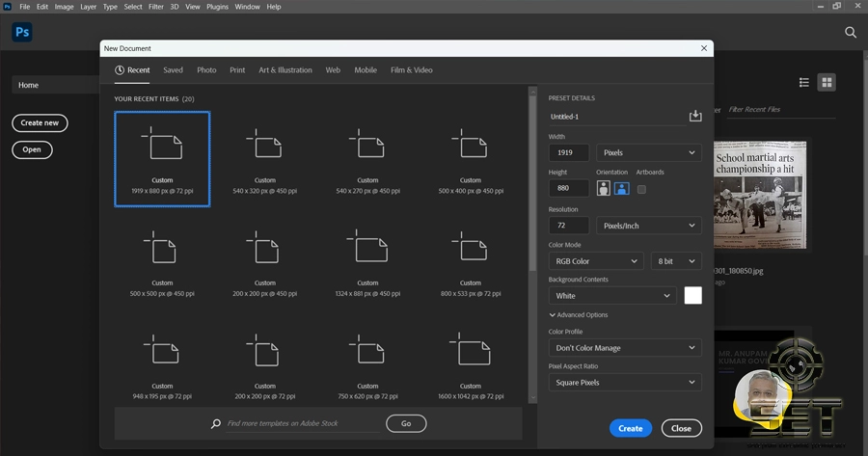Click the Adobe Stock search magnifier icon
The image size is (868, 456).
click(x=216, y=423)
